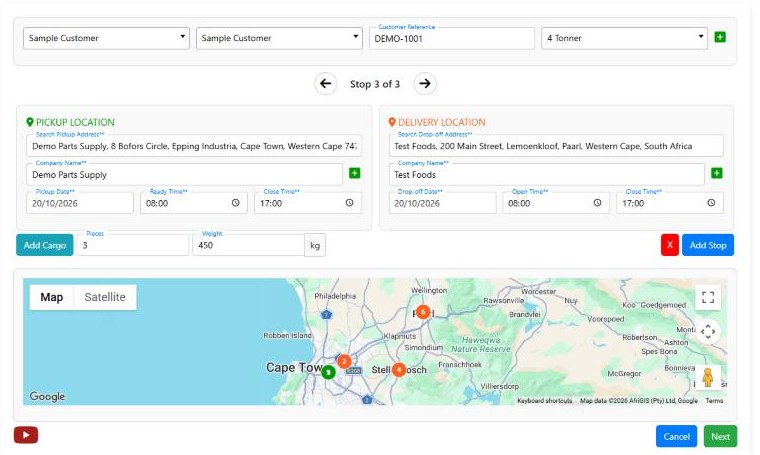Click the Next button
The image size is (760, 455).
tap(720, 436)
